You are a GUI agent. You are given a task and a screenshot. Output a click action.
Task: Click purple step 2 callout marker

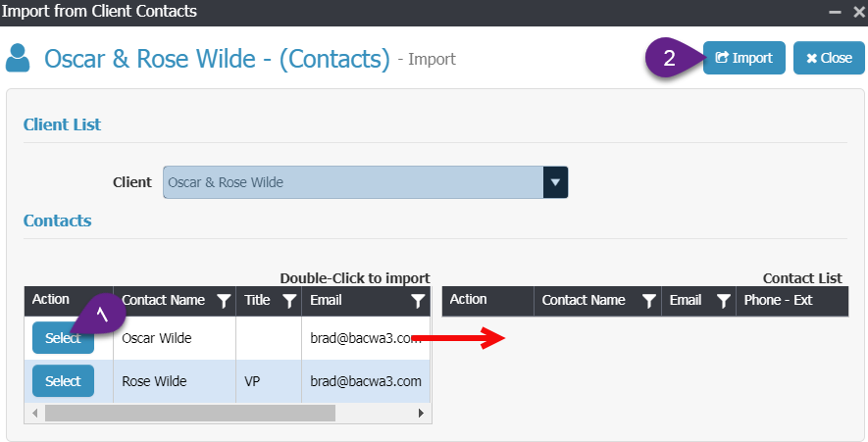669,58
